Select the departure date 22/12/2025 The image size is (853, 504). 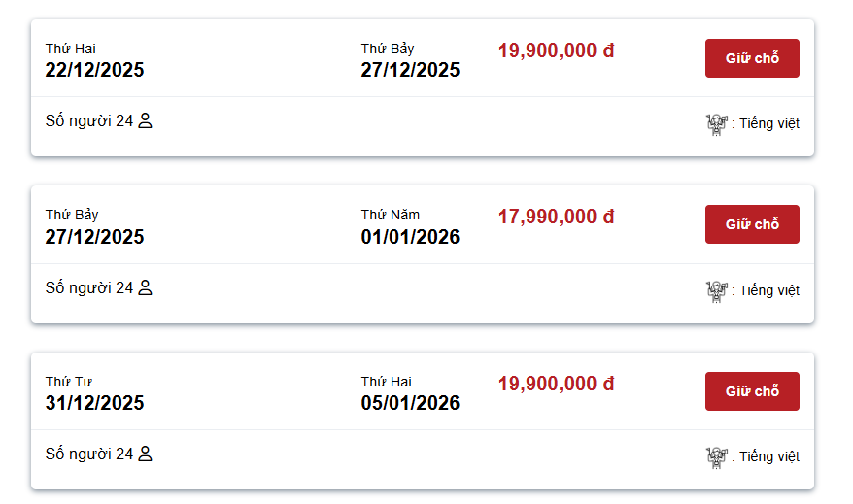tap(94, 70)
